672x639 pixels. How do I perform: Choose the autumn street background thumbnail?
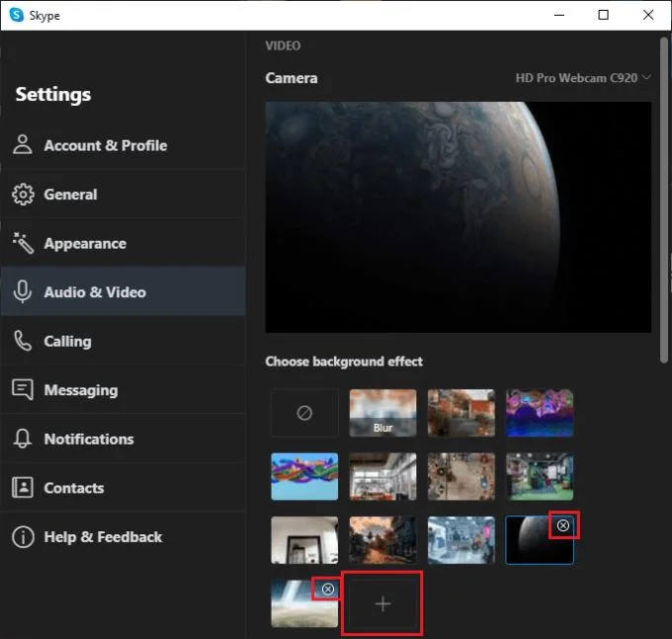pyautogui.click(x=382, y=540)
